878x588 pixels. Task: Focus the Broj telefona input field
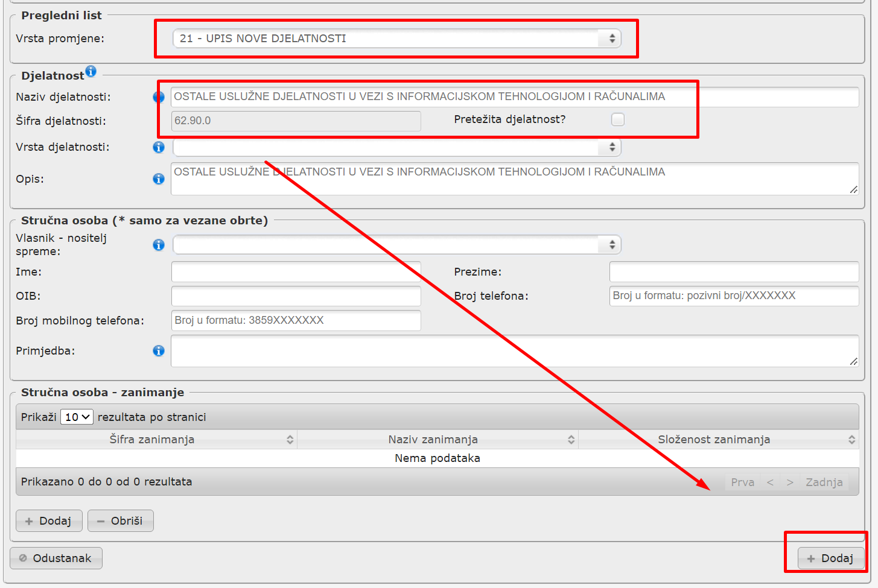pyautogui.click(x=734, y=296)
